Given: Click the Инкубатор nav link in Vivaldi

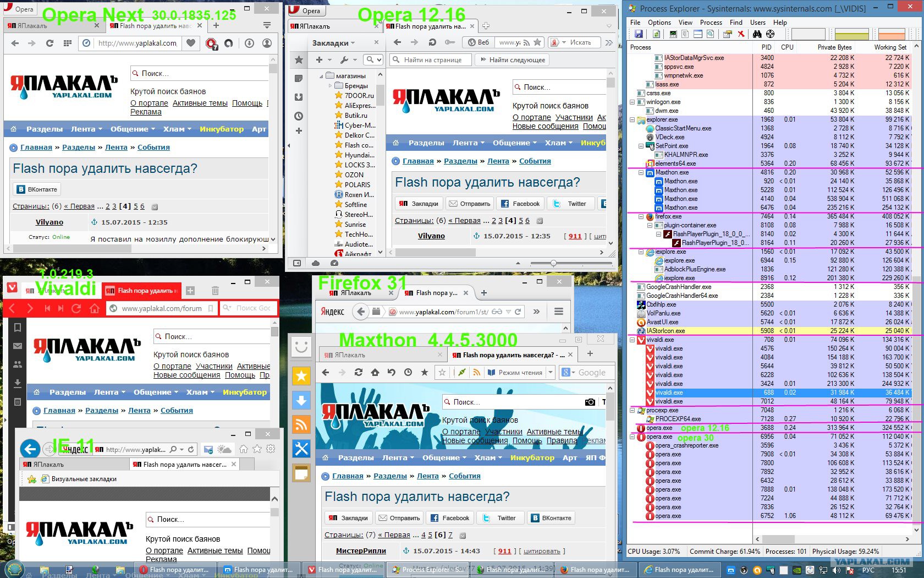Looking at the screenshot, I should pos(245,392).
